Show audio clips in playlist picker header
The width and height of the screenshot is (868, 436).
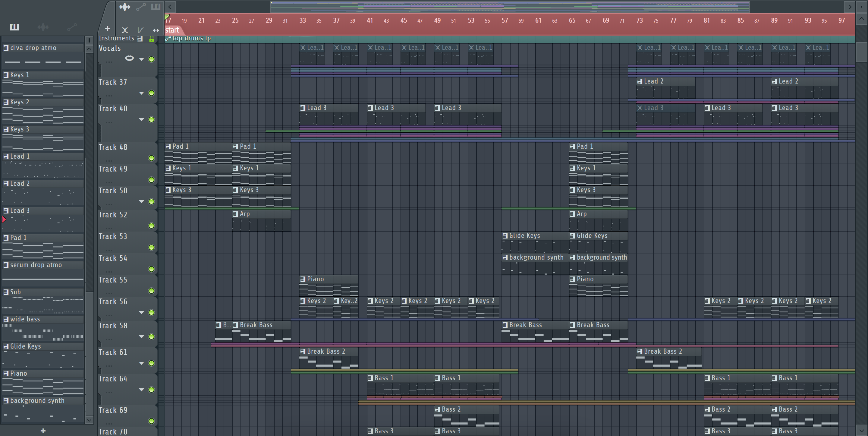pos(124,7)
